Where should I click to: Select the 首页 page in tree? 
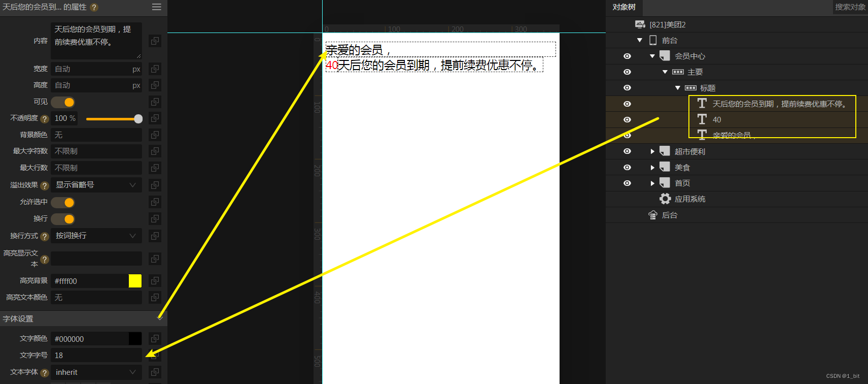point(682,183)
